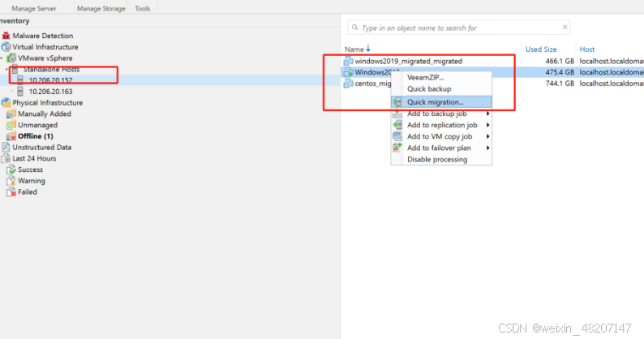This screenshot has width=644, height=339.
Task: Select Manually Added item
Action: point(45,114)
